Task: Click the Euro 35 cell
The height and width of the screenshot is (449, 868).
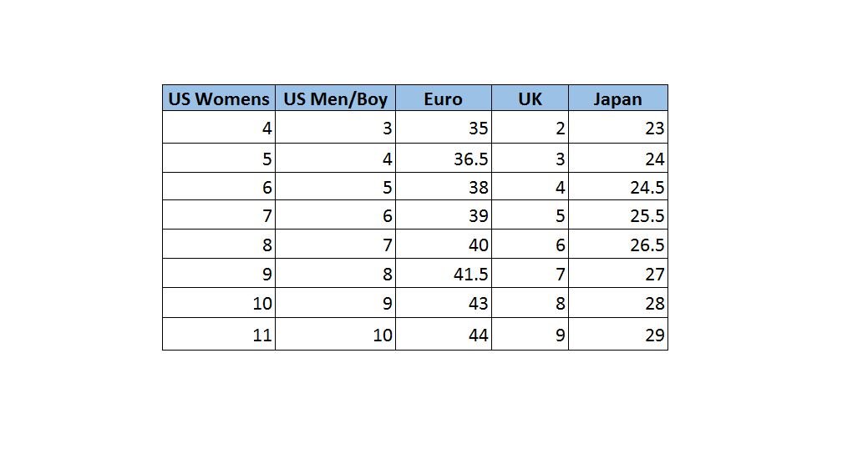Action: click(x=444, y=129)
